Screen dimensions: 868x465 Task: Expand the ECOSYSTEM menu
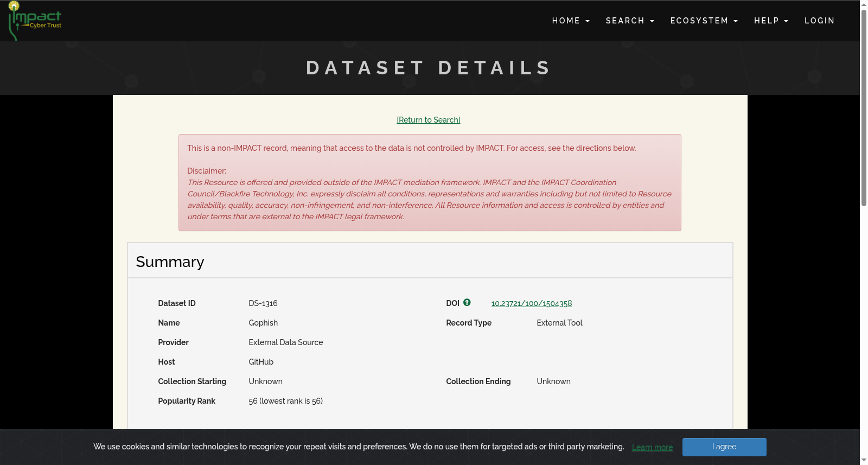tap(704, 21)
